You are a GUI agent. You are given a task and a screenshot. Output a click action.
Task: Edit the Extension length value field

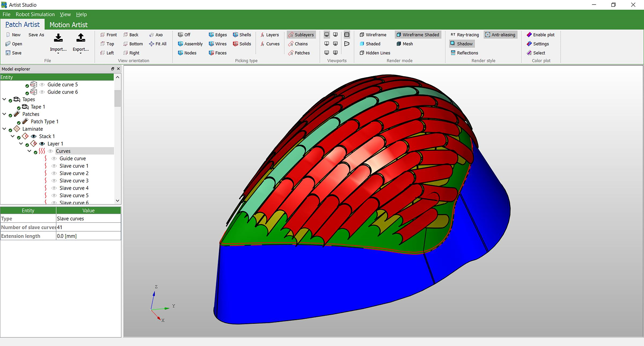click(89, 236)
